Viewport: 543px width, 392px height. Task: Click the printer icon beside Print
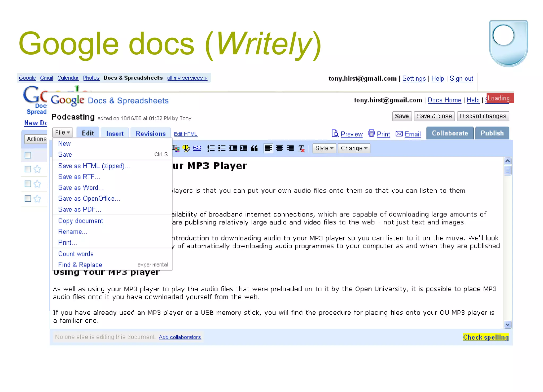(x=371, y=133)
